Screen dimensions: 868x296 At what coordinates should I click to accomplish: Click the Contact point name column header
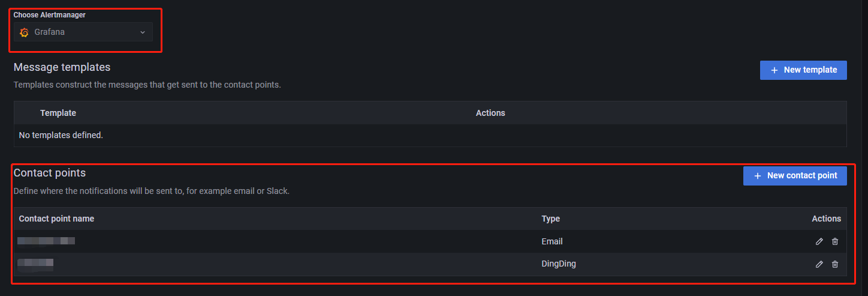[56, 219]
